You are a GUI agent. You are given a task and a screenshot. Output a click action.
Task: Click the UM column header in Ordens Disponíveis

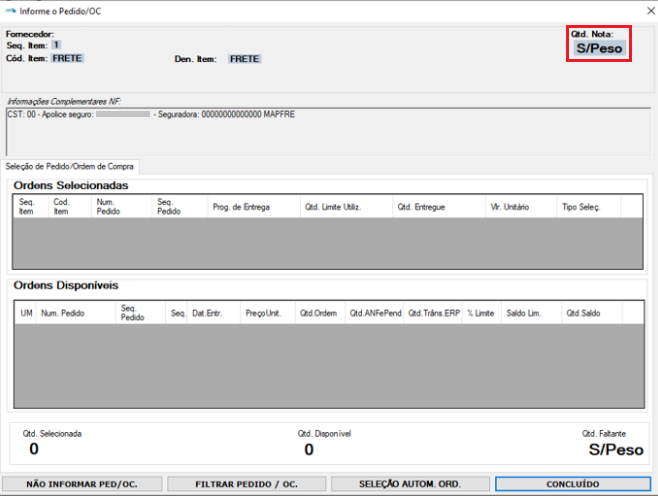(27, 313)
